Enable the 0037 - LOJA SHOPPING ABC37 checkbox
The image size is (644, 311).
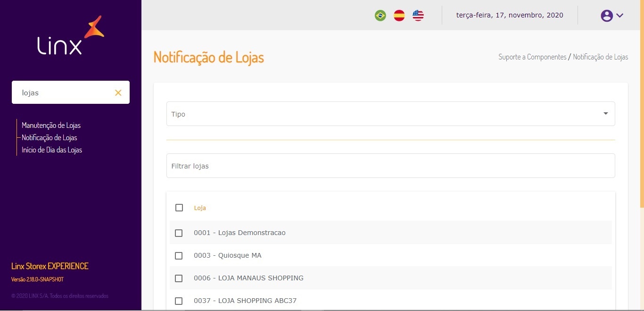click(179, 301)
